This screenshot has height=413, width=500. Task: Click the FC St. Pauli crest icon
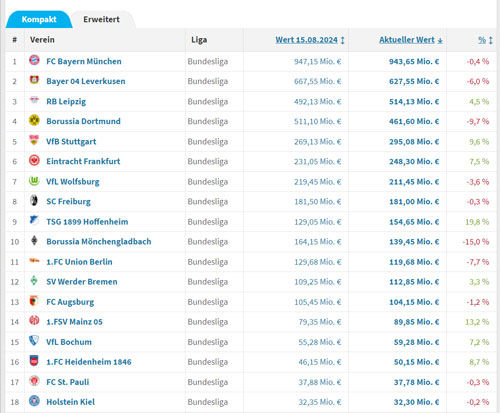click(34, 381)
